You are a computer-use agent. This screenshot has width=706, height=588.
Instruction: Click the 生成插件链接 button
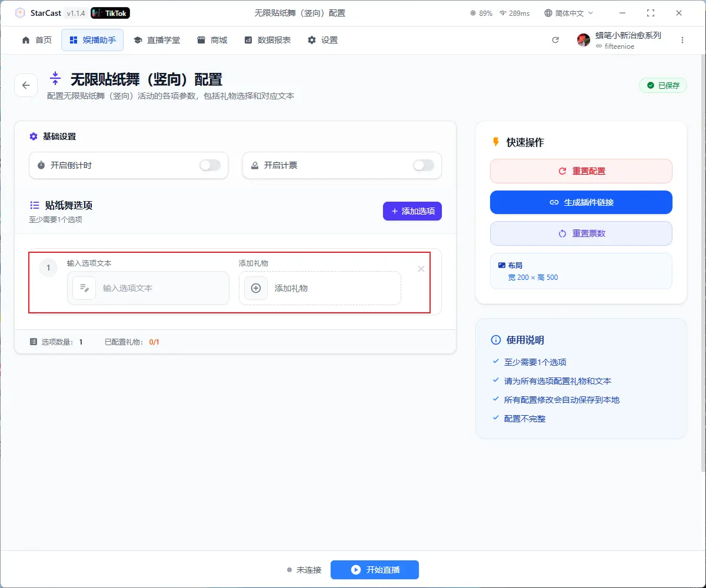[x=581, y=202]
